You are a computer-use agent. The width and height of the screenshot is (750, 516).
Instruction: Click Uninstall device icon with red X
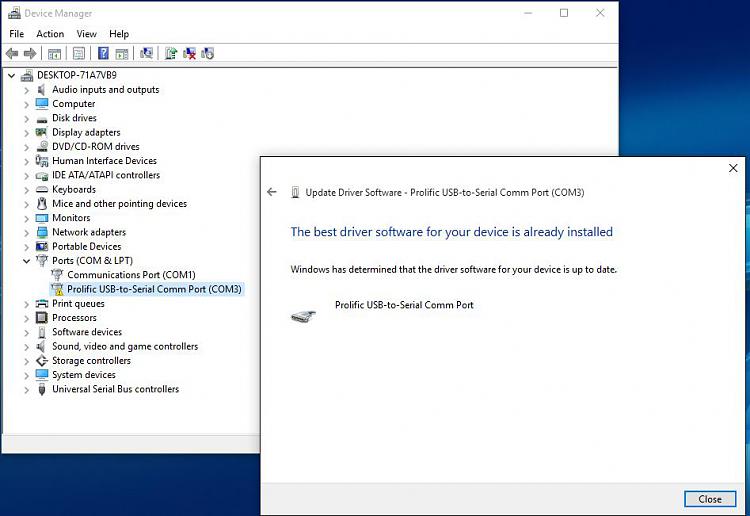click(189, 54)
